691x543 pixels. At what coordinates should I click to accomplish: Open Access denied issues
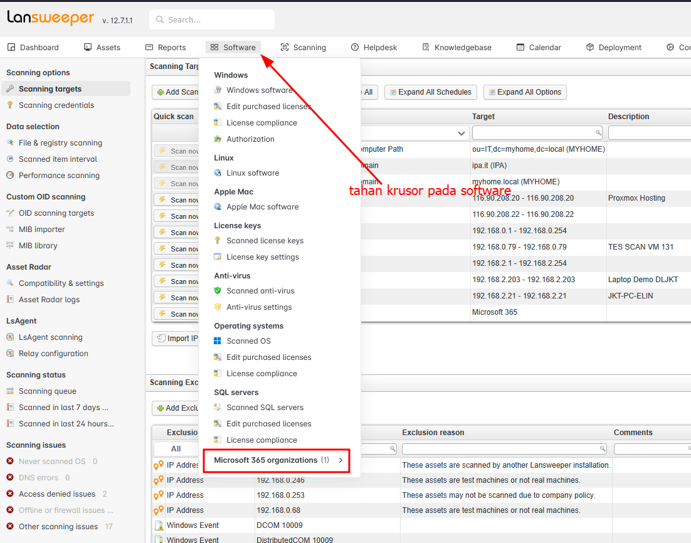tap(56, 494)
